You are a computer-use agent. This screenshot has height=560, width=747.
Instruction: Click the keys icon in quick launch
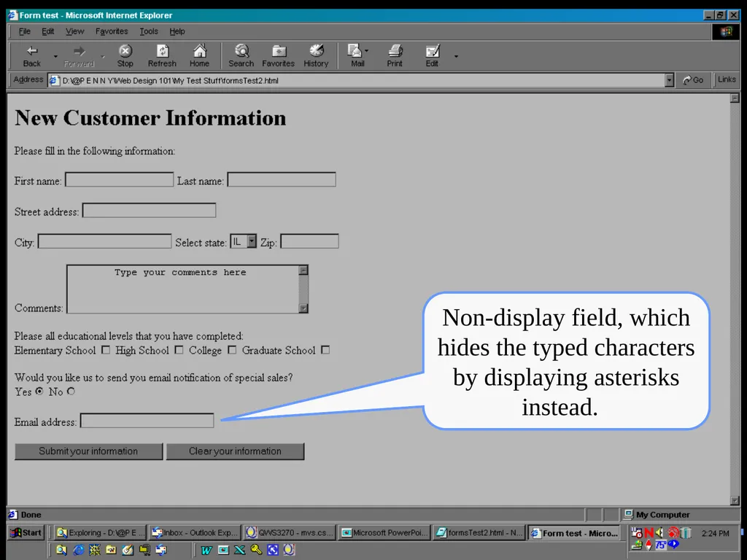pyautogui.click(x=256, y=550)
